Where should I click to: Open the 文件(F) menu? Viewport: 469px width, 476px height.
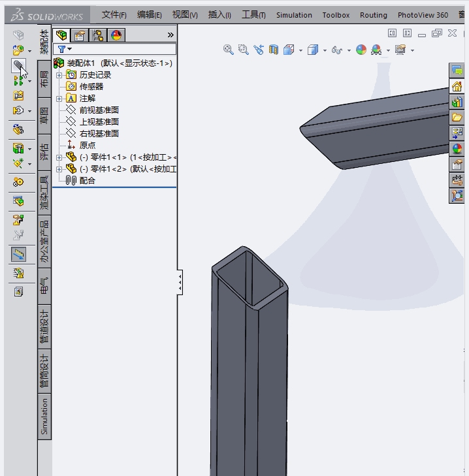[x=114, y=14]
